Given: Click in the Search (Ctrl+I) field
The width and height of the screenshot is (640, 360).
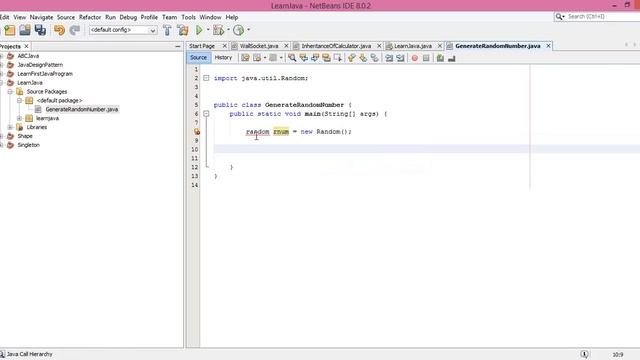Looking at the screenshot, I should 603,16.
